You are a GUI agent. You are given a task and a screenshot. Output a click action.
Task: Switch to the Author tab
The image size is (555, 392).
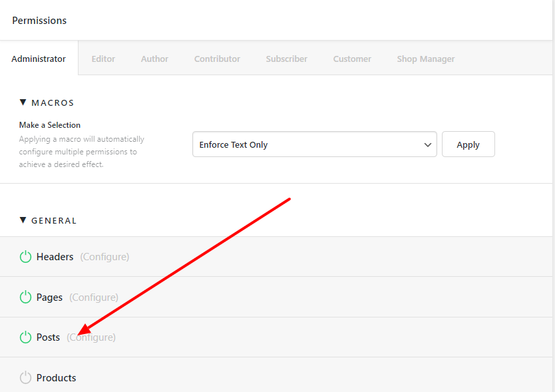(154, 59)
